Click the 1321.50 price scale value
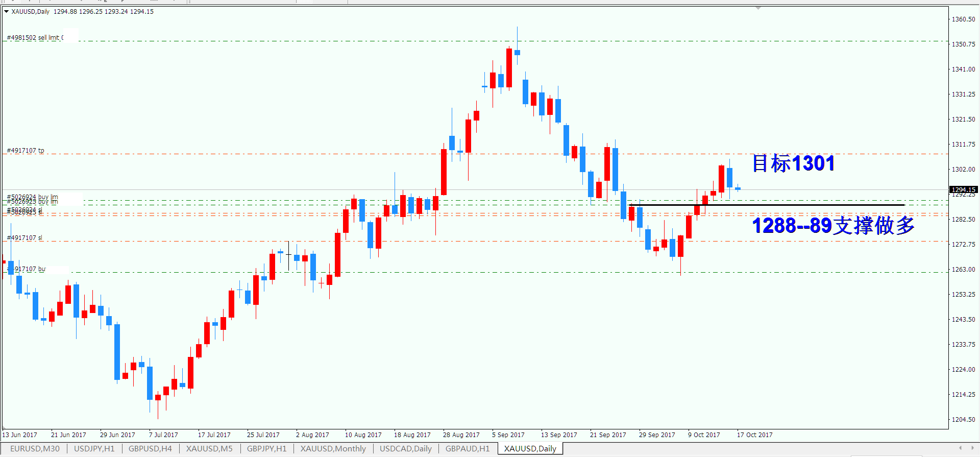 click(x=963, y=119)
